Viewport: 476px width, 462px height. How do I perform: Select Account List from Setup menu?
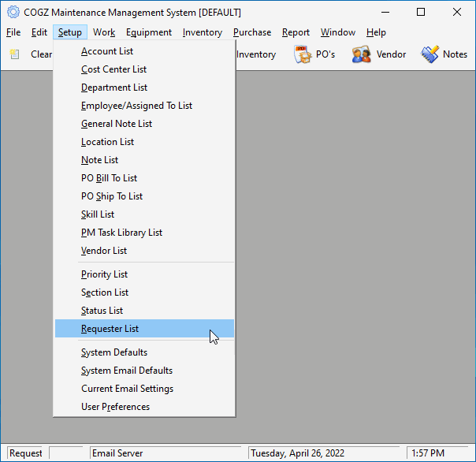(x=144, y=51)
